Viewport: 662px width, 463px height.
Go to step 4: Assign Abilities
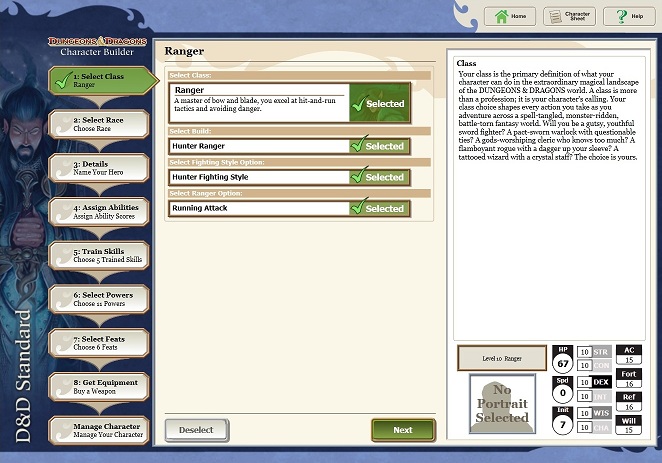tap(99, 211)
